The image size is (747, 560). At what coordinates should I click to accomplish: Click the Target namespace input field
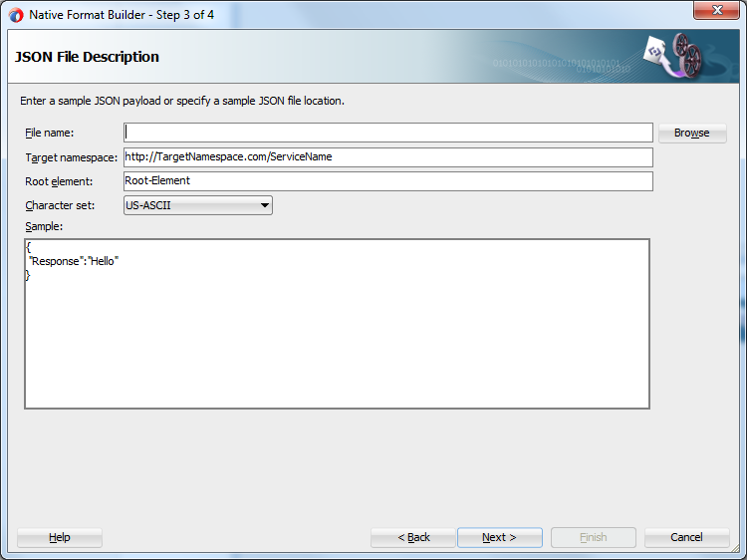point(387,157)
